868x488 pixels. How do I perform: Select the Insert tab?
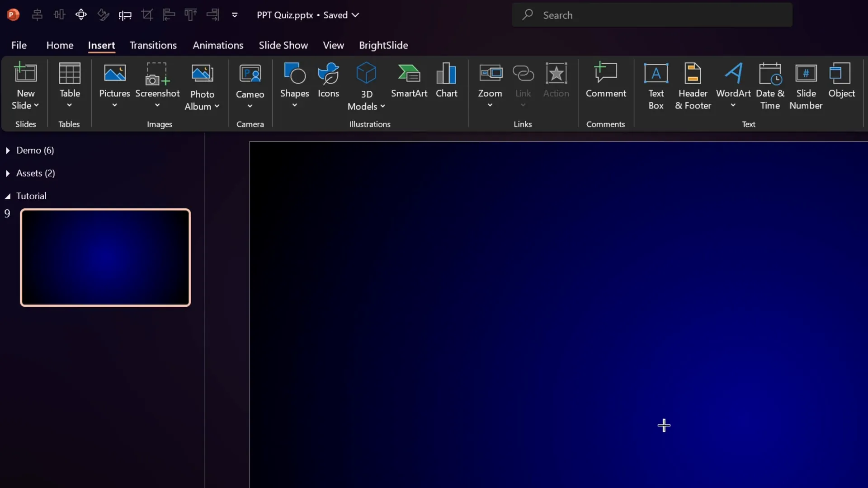(x=101, y=45)
